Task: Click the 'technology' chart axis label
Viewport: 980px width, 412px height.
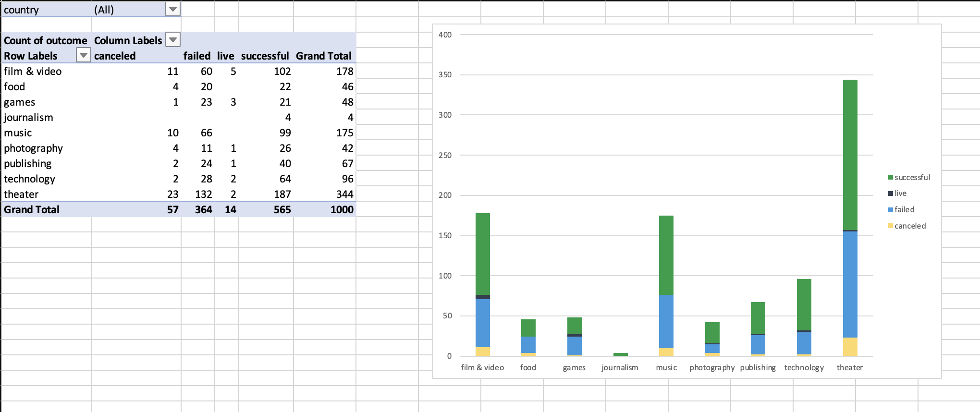Action: [804, 367]
